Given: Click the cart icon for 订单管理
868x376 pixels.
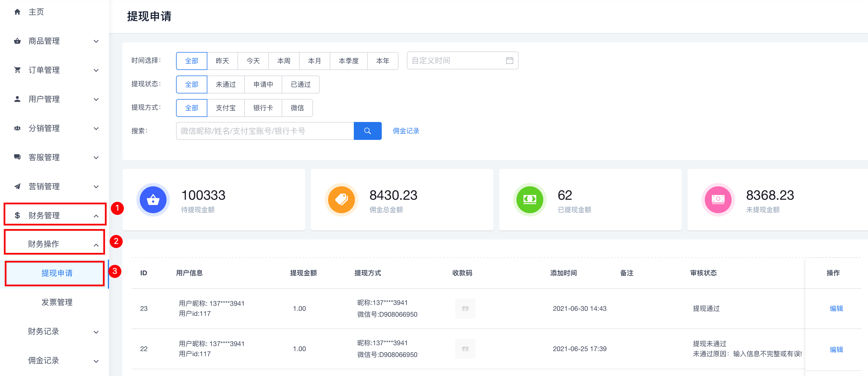Looking at the screenshot, I should (17, 70).
